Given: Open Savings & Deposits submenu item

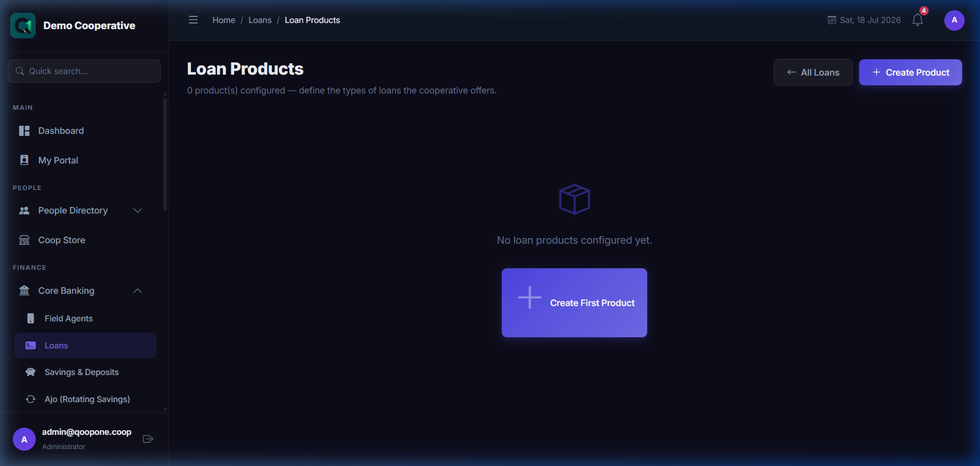Looking at the screenshot, I should (x=85, y=372).
